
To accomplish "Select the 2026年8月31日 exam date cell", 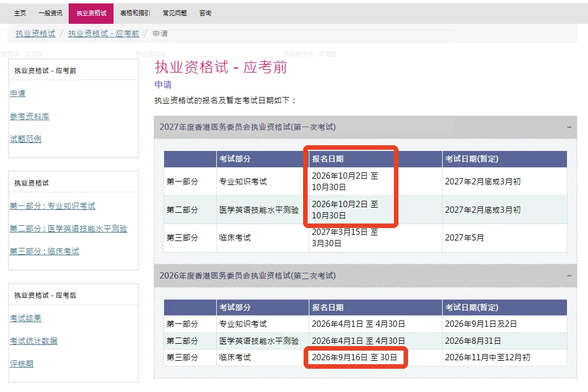I will [x=505, y=340].
